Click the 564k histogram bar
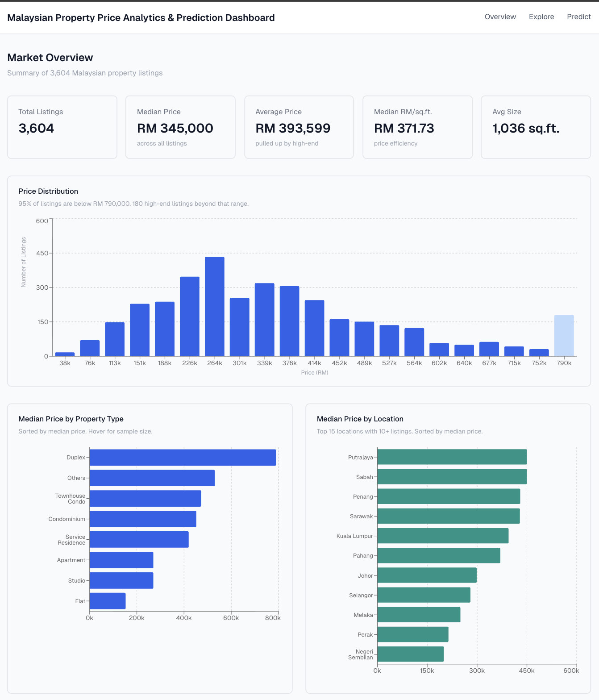 [414, 342]
